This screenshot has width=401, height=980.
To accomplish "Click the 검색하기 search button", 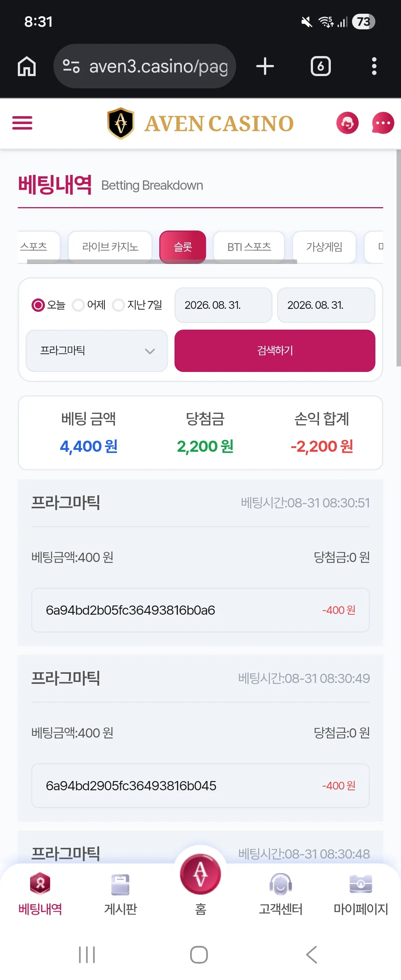I will point(275,351).
